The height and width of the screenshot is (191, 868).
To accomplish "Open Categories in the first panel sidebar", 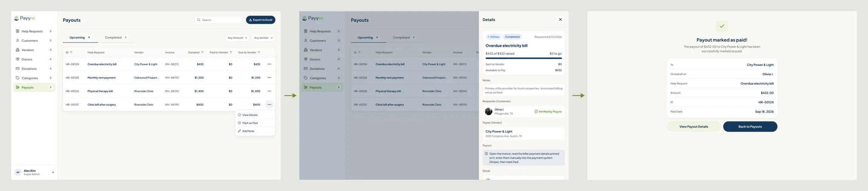I will tap(34, 78).
